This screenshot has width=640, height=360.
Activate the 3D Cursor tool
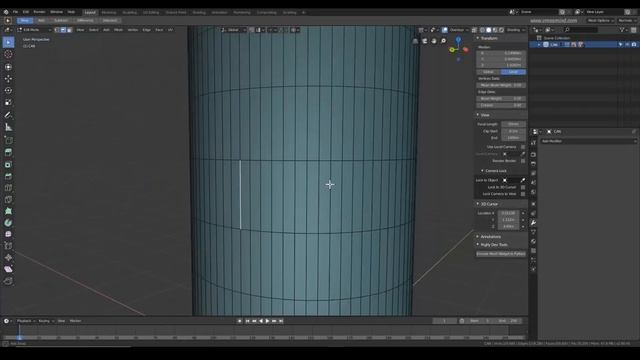(x=8, y=54)
